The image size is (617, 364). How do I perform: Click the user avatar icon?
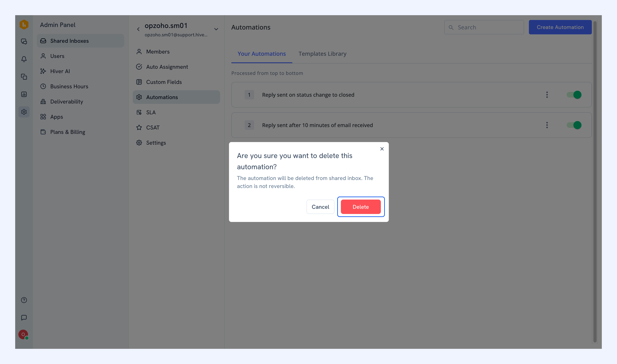pyautogui.click(x=23, y=335)
